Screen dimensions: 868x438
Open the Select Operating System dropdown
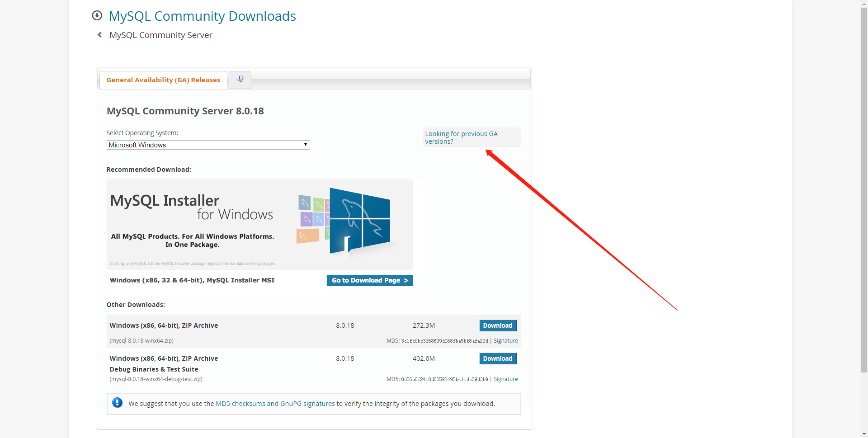208,145
